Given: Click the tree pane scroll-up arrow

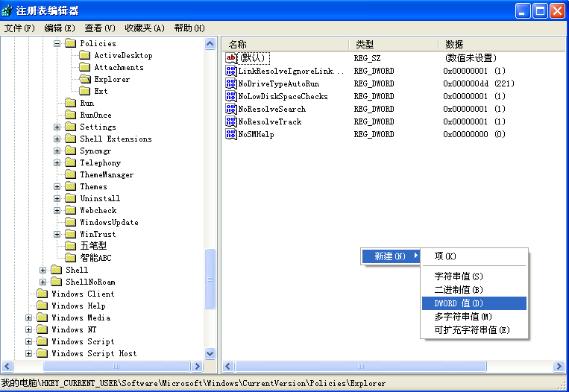Looking at the screenshot, I should 210,44.
